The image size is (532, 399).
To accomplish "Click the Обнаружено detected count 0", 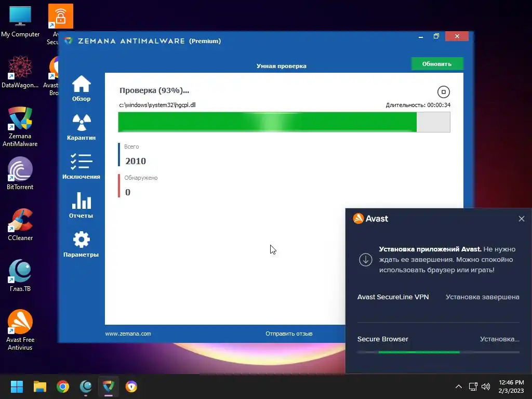I will click(128, 192).
